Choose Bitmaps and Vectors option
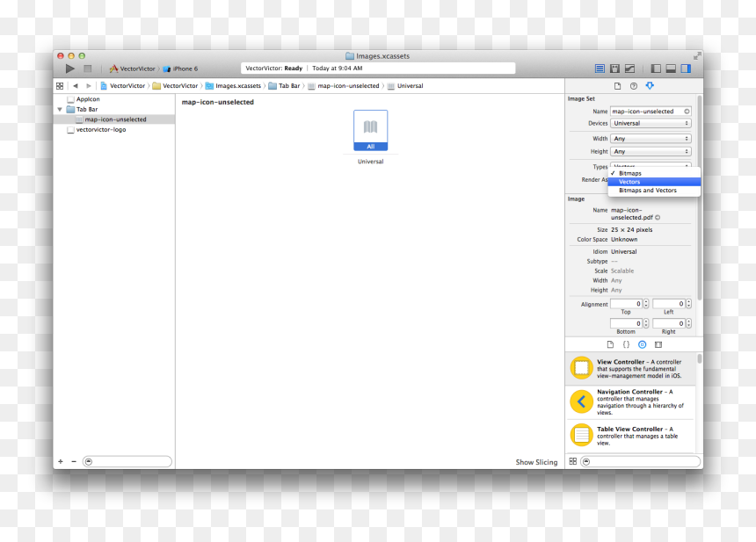756x542 pixels. pyautogui.click(x=654, y=191)
